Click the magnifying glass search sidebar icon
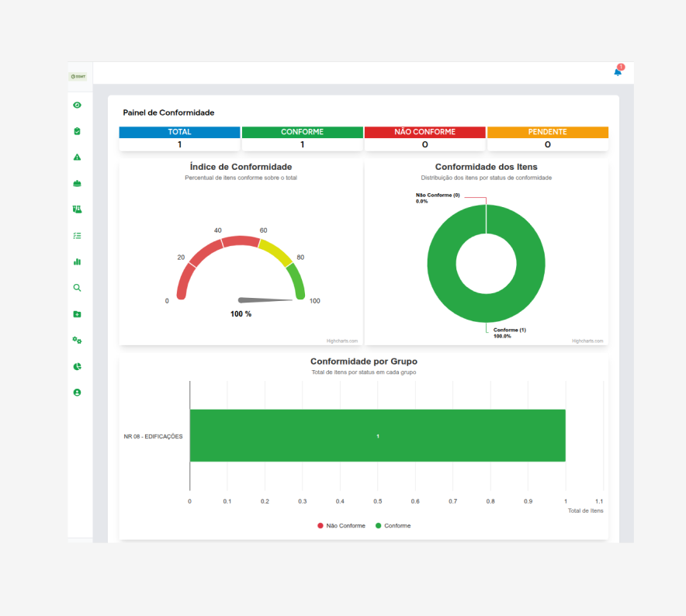Screen dimensions: 686x616 [x=77, y=288]
